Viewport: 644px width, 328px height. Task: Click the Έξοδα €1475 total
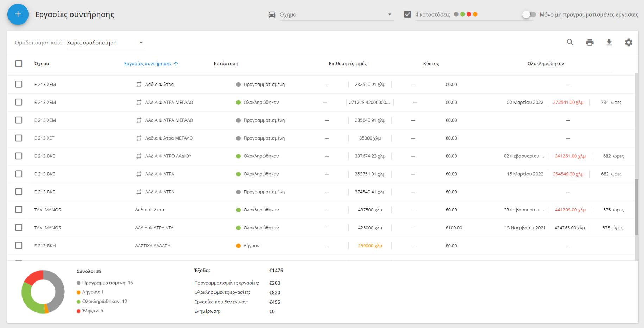click(276, 271)
